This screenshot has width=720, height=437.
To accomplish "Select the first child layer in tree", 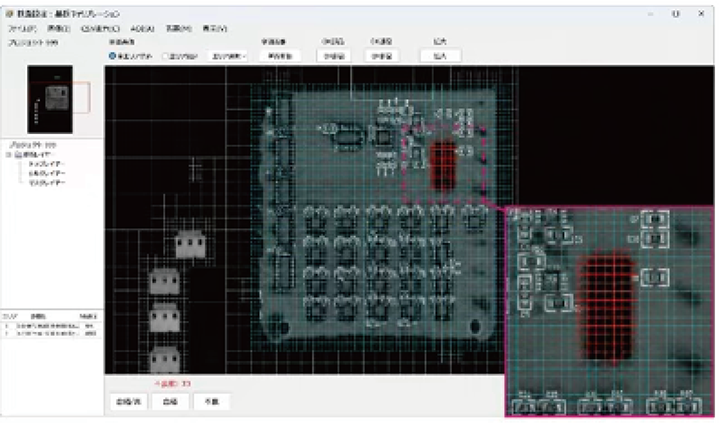I will click(47, 164).
